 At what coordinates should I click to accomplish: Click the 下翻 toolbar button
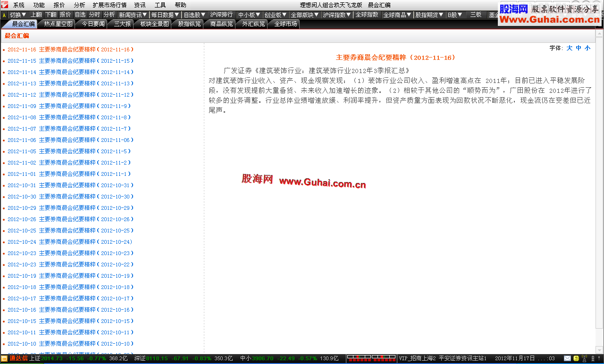[x=51, y=15]
